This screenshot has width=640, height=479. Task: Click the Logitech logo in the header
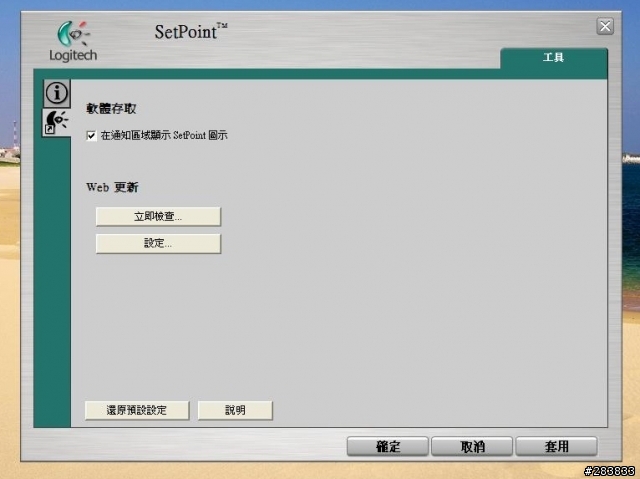(73, 42)
